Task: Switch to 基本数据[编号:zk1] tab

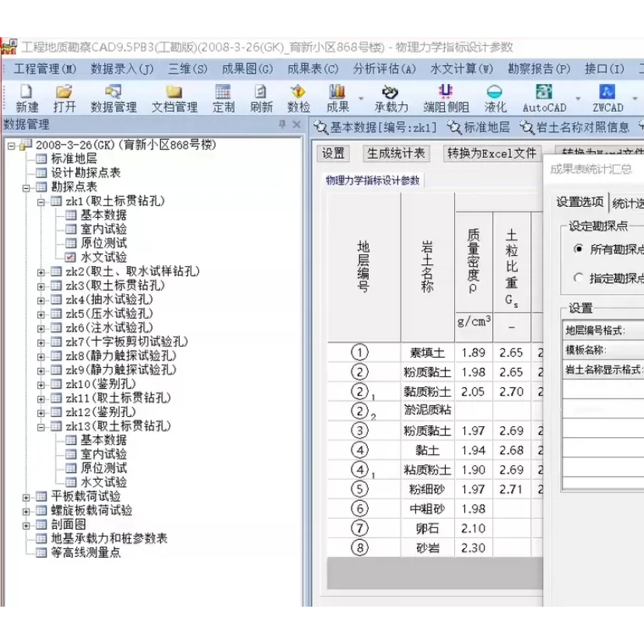Action: (x=376, y=128)
